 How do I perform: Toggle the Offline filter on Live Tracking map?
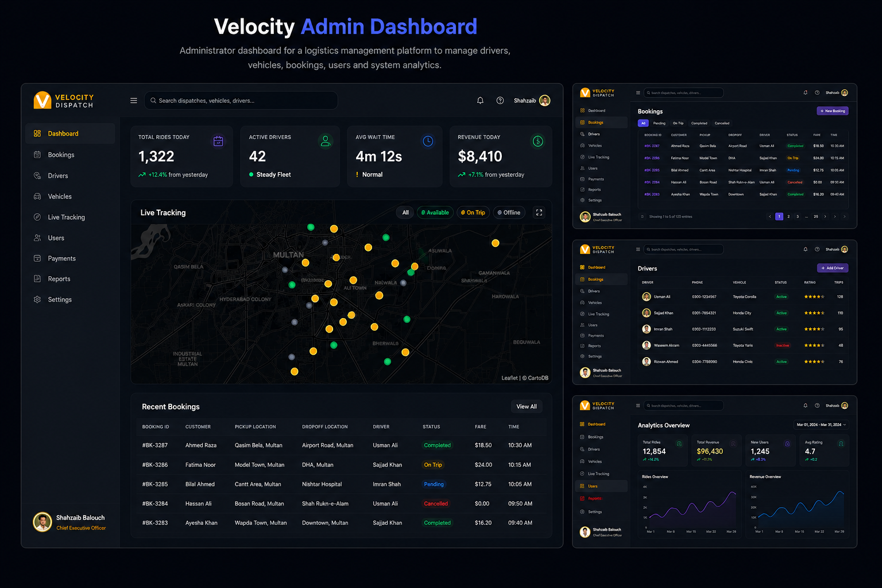(x=509, y=212)
